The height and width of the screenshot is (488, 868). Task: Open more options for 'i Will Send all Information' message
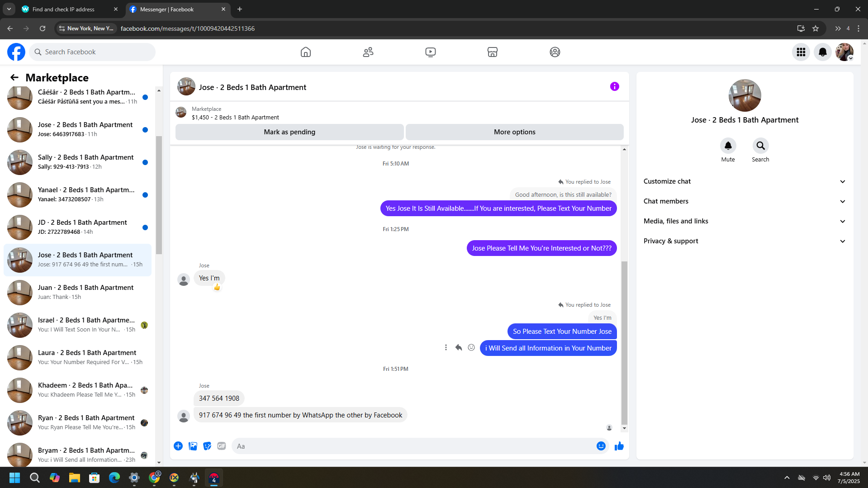click(x=446, y=347)
